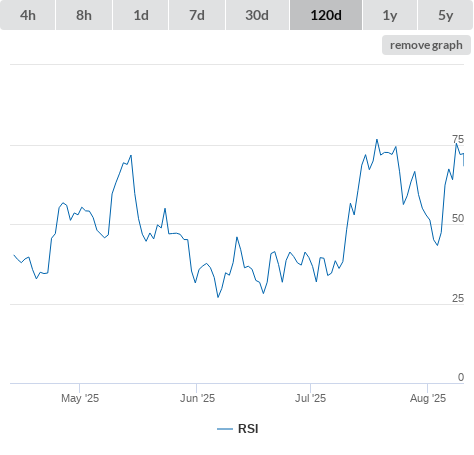The height and width of the screenshot is (455, 474).
Task: Select the 4h time range tab
Action: point(28,15)
